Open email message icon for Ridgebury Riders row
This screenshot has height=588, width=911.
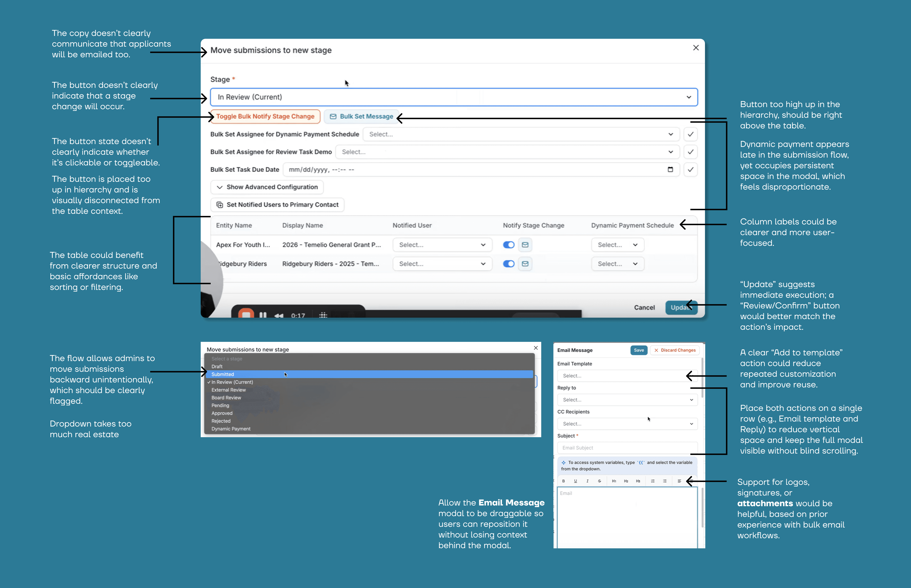525,264
